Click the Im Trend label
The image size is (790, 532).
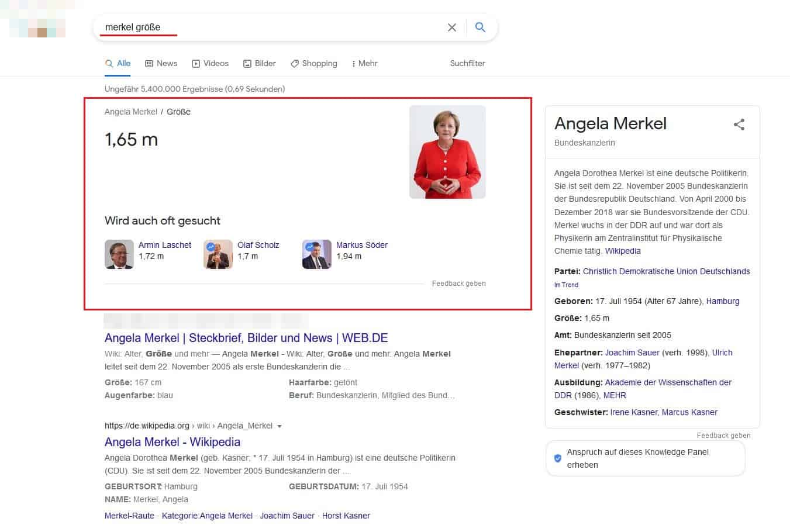pos(566,285)
